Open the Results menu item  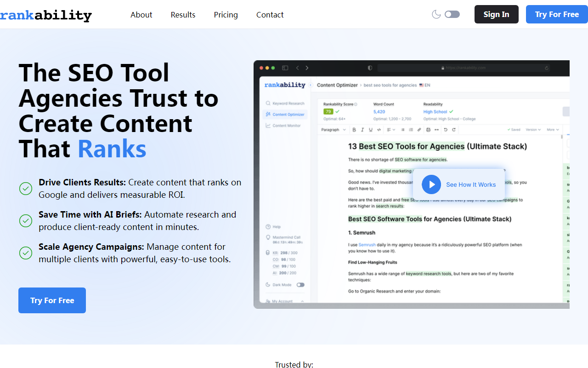click(183, 15)
